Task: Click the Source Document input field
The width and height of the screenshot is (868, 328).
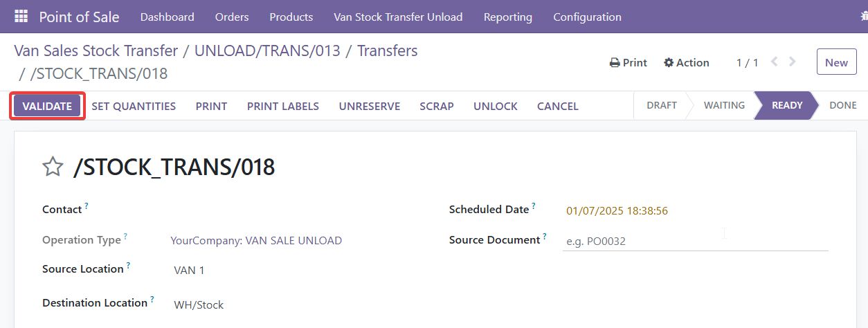Action: point(695,241)
